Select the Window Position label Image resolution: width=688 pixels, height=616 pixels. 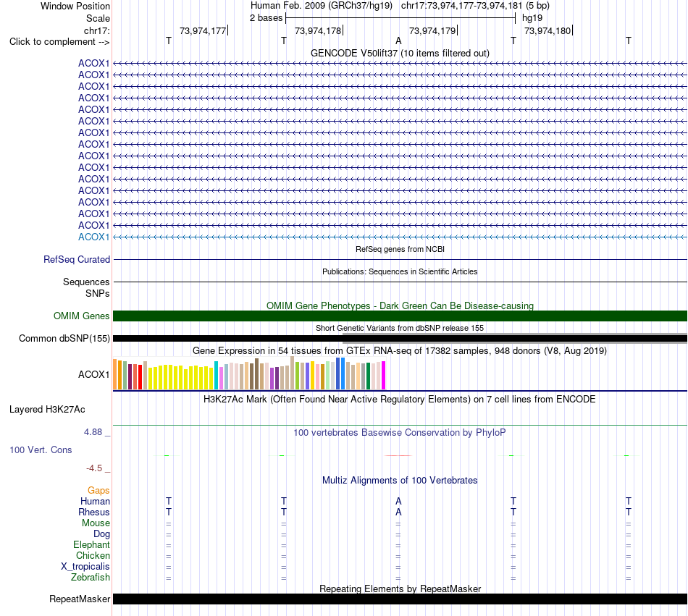(75, 6)
